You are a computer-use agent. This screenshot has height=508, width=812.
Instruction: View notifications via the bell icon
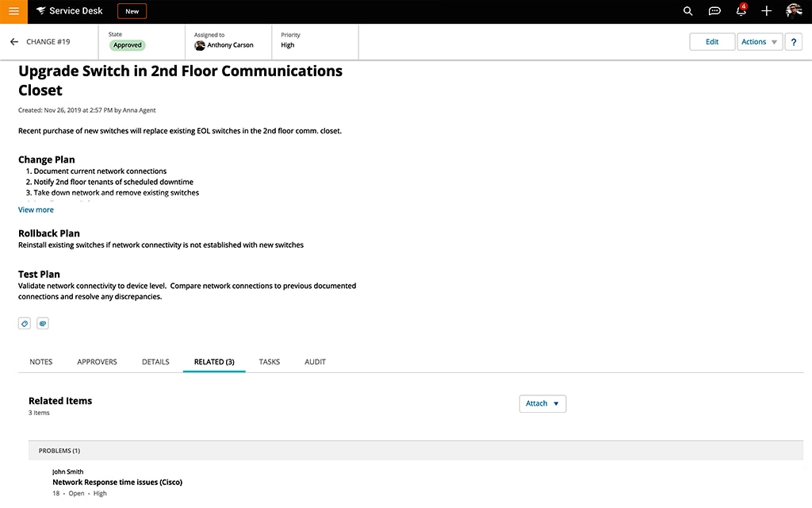point(741,10)
